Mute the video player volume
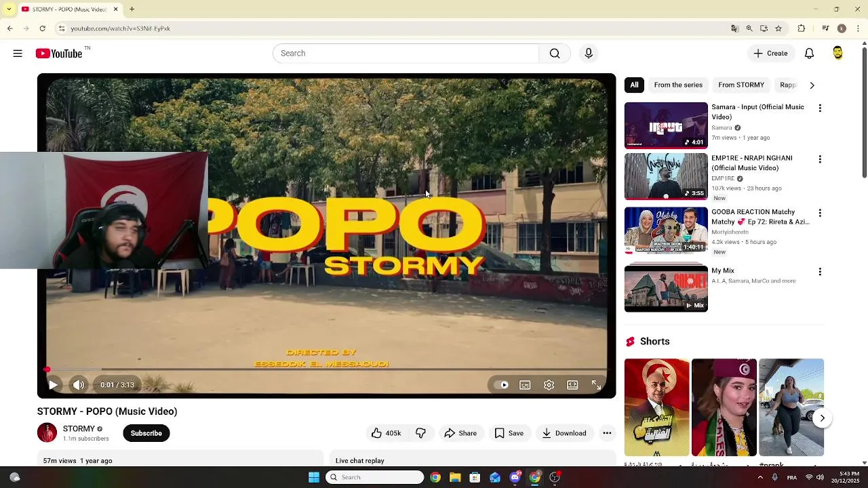The width and height of the screenshot is (868, 488). tap(79, 385)
